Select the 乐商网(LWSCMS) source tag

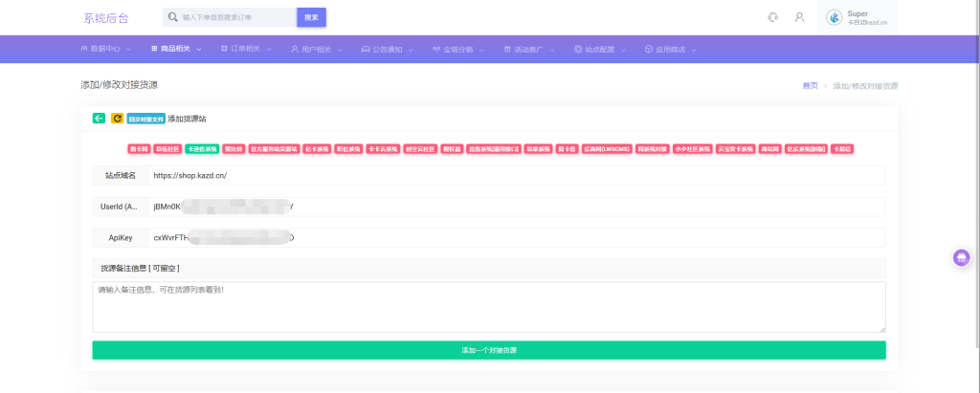[x=607, y=149]
